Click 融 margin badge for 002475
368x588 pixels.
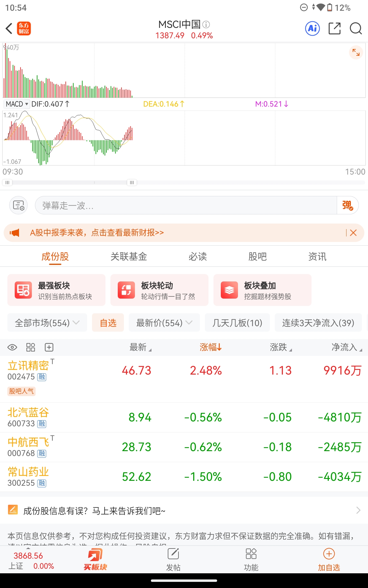[x=42, y=377]
